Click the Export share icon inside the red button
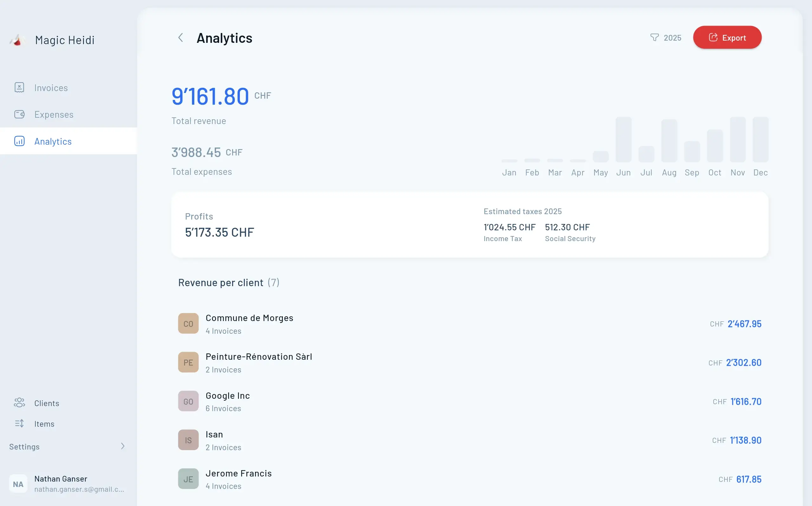812x506 pixels. click(713, 37)
